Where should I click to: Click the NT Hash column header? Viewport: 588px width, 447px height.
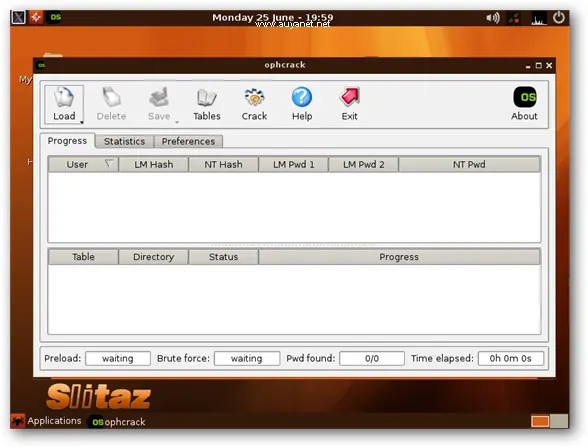pos(224,165)
